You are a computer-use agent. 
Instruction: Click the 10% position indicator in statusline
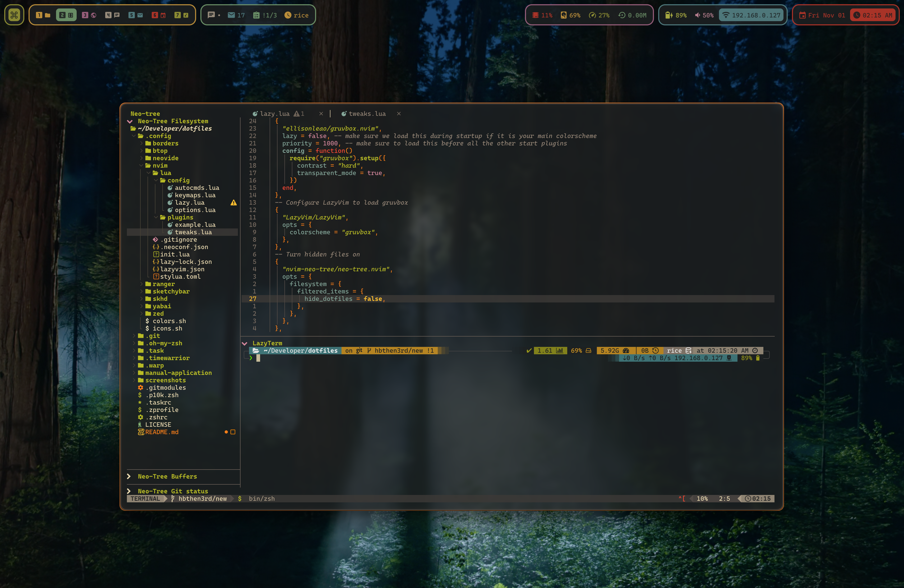click(702, 499)
